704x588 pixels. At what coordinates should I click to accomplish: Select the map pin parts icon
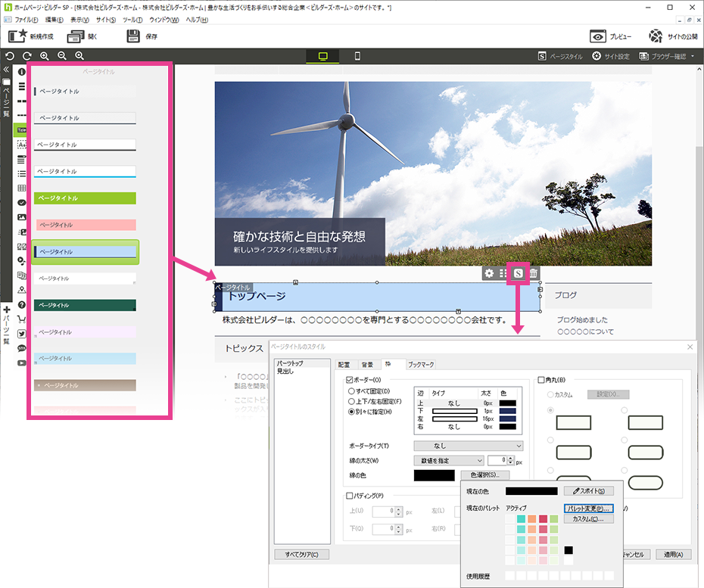[21, 290]
